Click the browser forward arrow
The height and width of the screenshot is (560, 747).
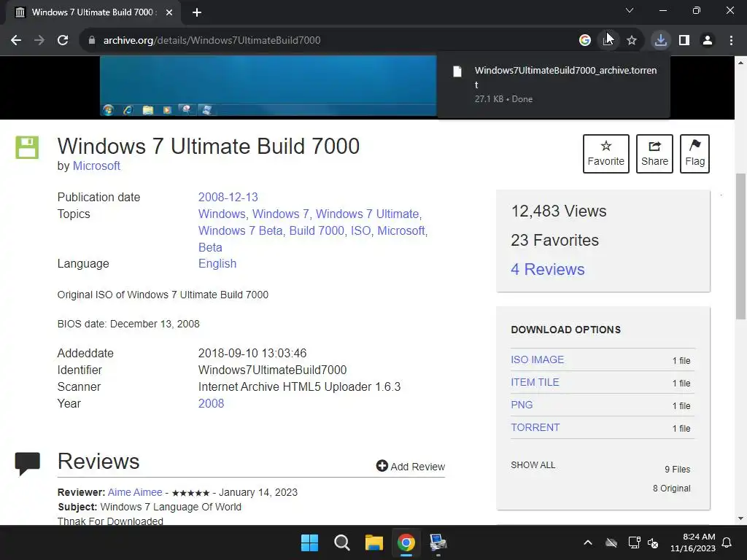tap(39, 41)
